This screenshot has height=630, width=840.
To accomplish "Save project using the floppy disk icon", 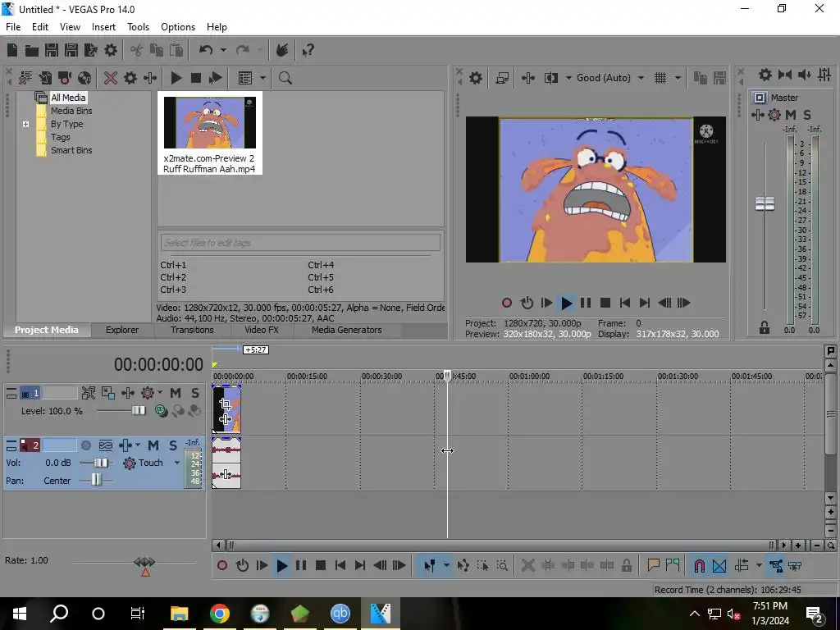I will tap(52, 50).
